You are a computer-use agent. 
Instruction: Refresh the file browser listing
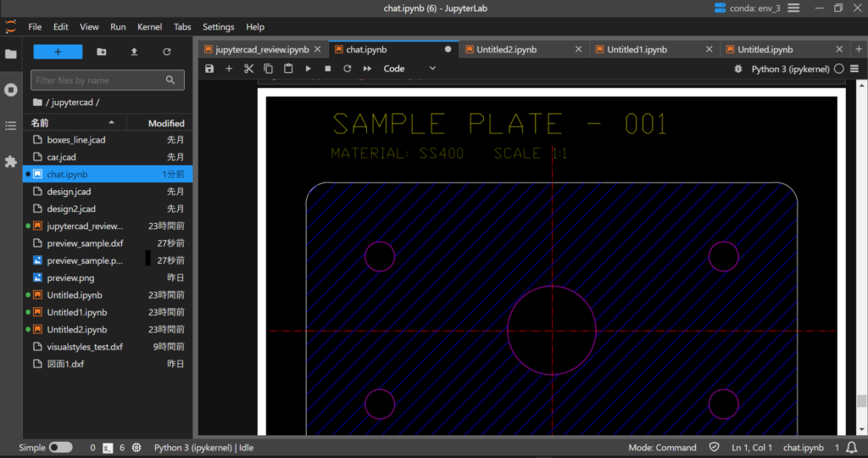pos(167,52)
